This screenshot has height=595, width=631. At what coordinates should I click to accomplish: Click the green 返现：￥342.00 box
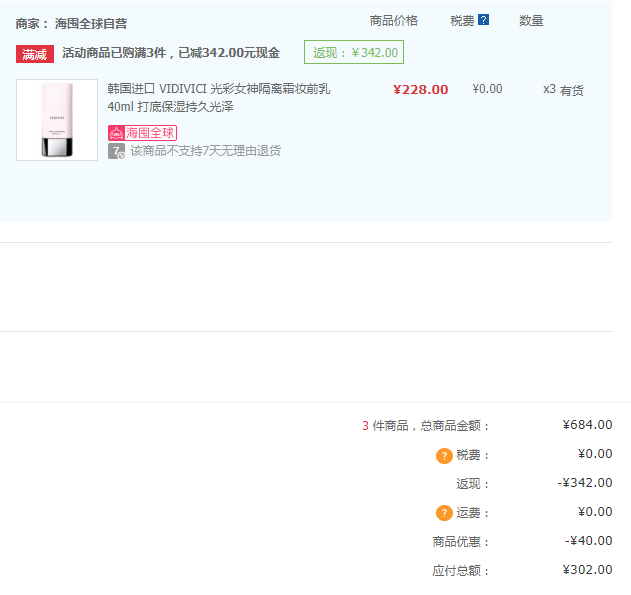pyautogui.click(x=354, y=52)
